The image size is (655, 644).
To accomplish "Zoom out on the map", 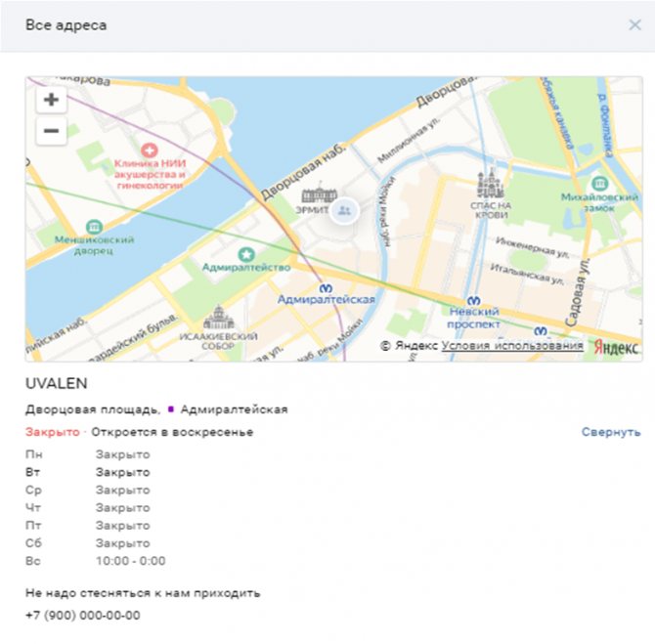I will (x=51, y=131).
